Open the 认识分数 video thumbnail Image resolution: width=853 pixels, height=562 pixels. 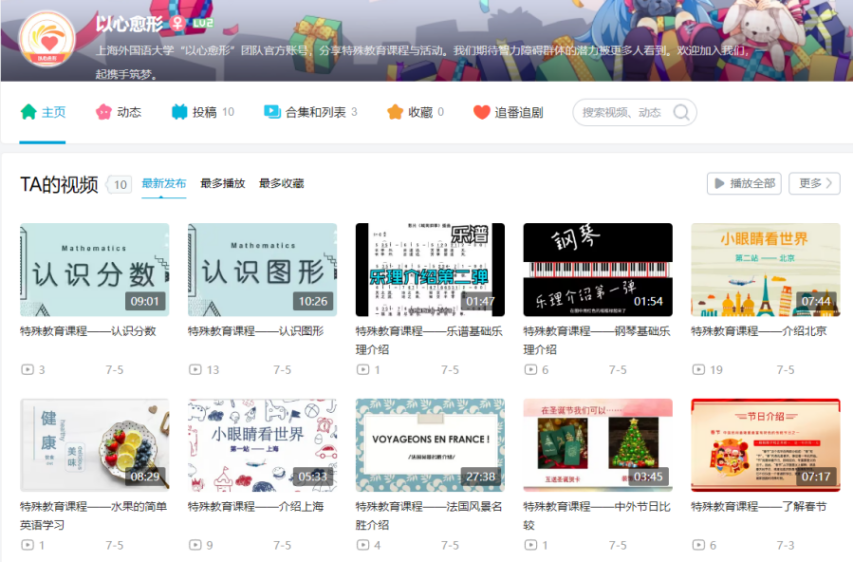click(94, 269)
